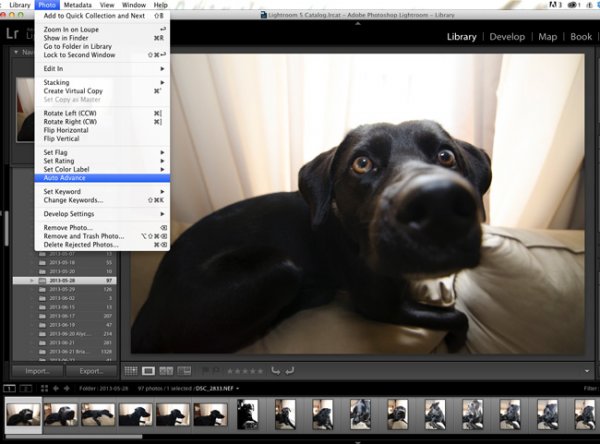Click the rotate photo counter-clockwise arrow icon
Screen dimensions: 600x444
pyautogui.click(x=275, y=371)
